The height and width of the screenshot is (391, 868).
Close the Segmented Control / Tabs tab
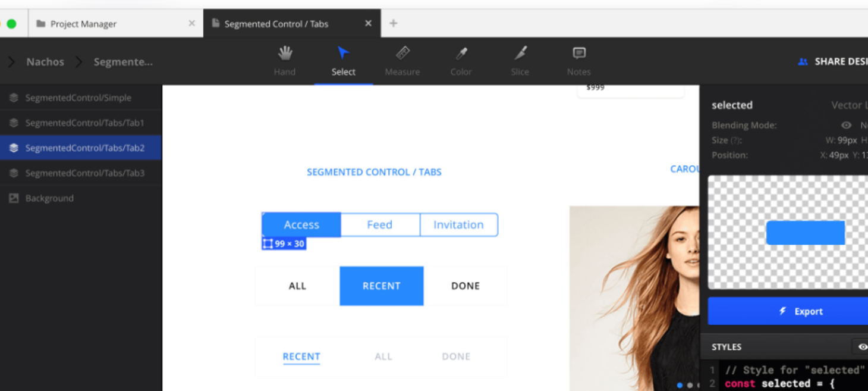pyautogui.click(x=368, y=23)
